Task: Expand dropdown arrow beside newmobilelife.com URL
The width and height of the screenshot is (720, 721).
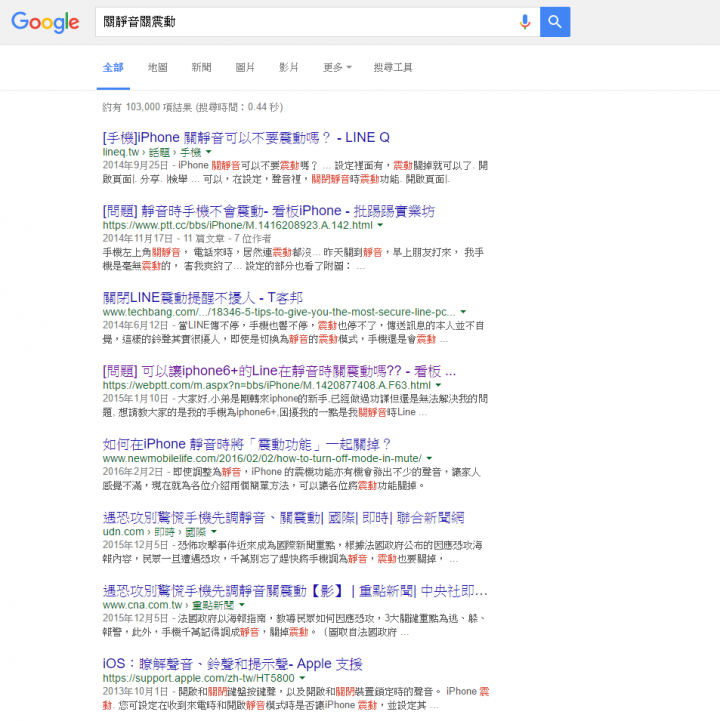Action: coord(429,458)
